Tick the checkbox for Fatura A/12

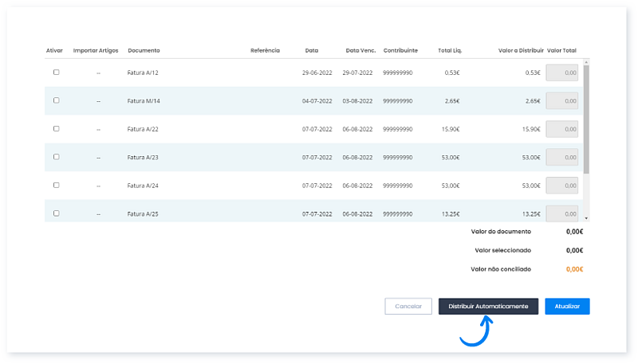tap(56, 72)
